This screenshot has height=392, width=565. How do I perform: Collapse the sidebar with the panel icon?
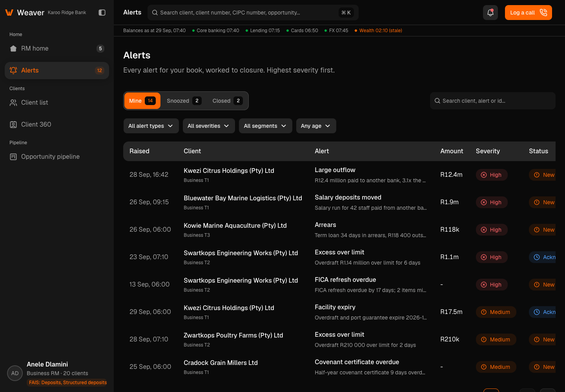[x=102, y=13]
